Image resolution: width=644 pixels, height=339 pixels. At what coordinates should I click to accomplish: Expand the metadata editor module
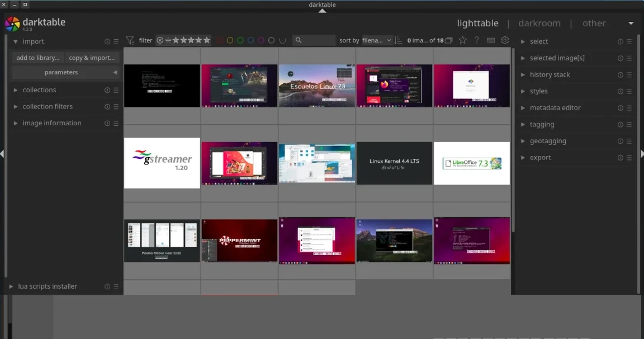tap(523, 107)
